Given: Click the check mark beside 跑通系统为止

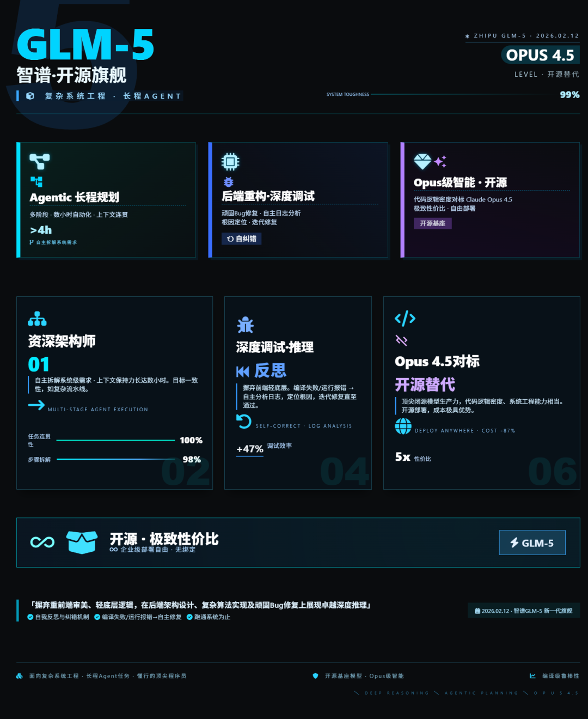Looking at the screenshot, I should coord(189,617).
